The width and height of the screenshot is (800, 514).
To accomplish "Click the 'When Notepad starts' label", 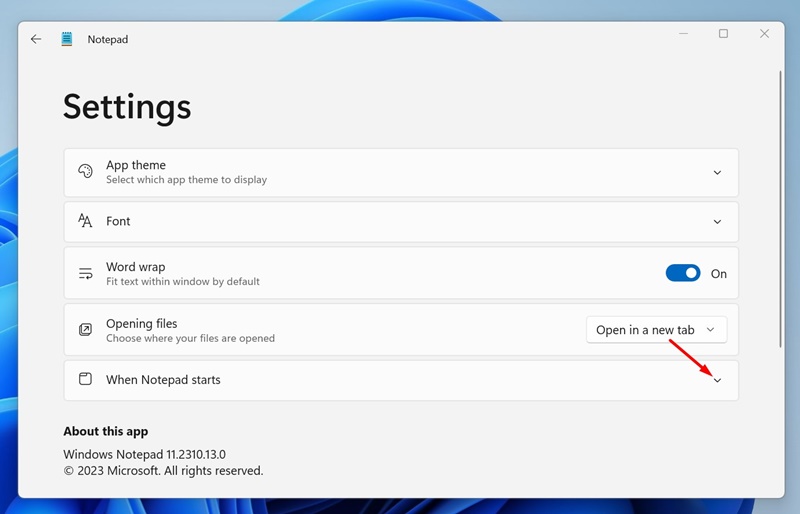I will (163, 380).
